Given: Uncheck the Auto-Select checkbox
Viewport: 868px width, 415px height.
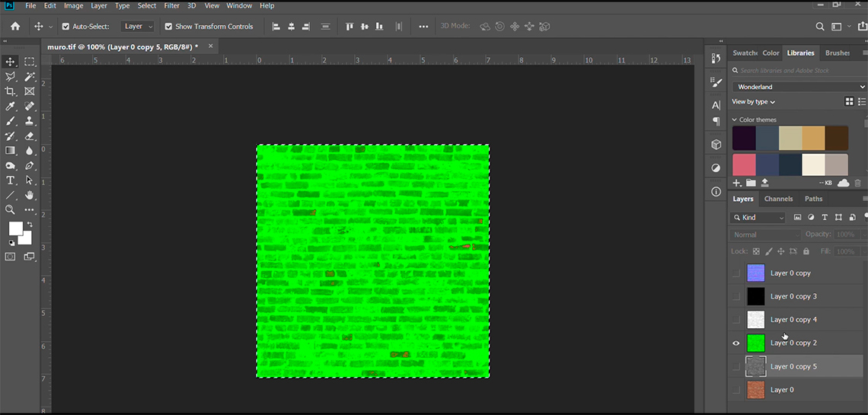Looking at the screenshot, I should coord(65,27).
